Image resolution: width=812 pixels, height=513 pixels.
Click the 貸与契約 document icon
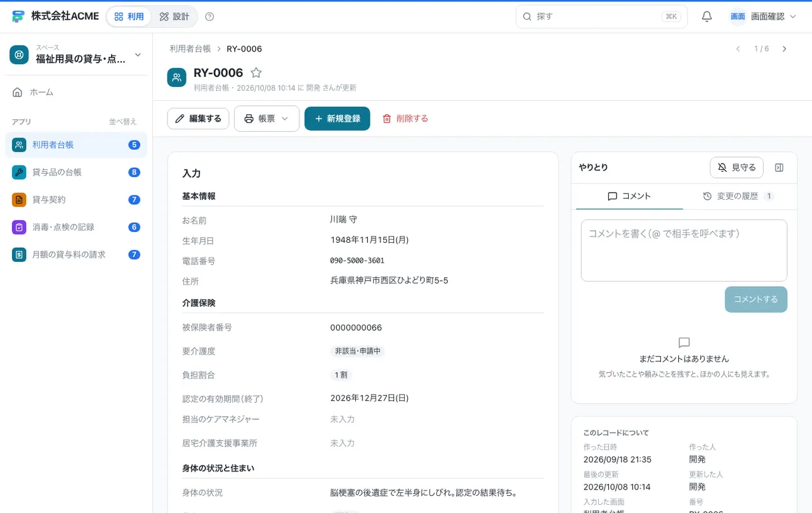pyautogui.click(x=19, y=200)
